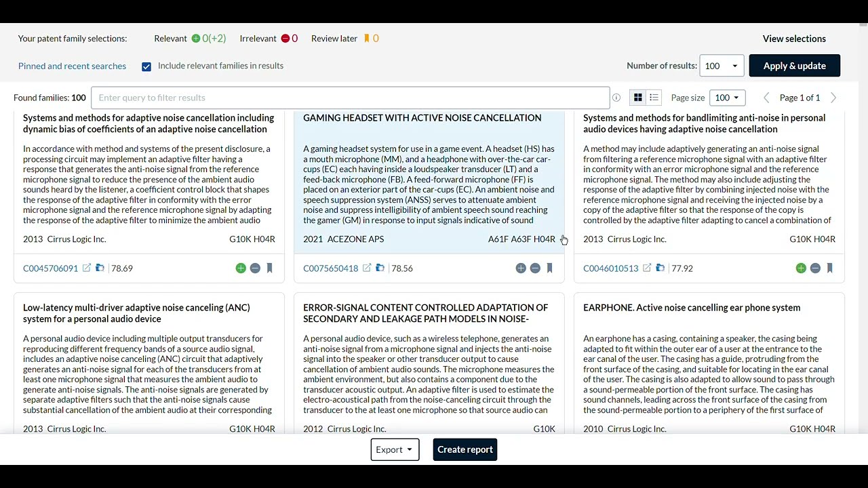
Task: Click the folder icon beside C0046010513
Action: (x=660, y=268)
